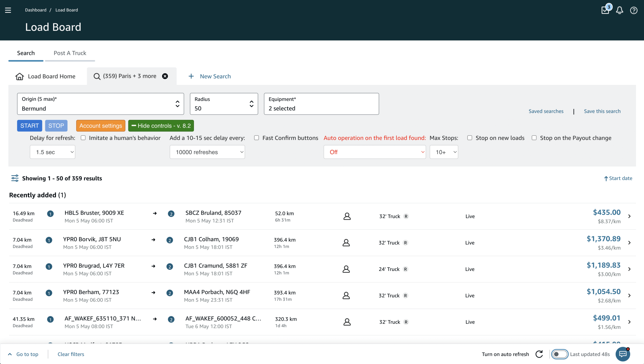644x364 pixels.
Task: Click YPR0 Brugrad, L4Y 7ER origin
Action: coord(94,266)
